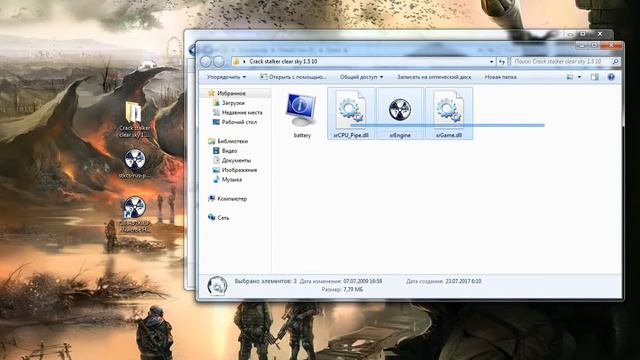The image size is (640, 360).
Task: Change view with the view icon
Action: [x=570, y=77]
